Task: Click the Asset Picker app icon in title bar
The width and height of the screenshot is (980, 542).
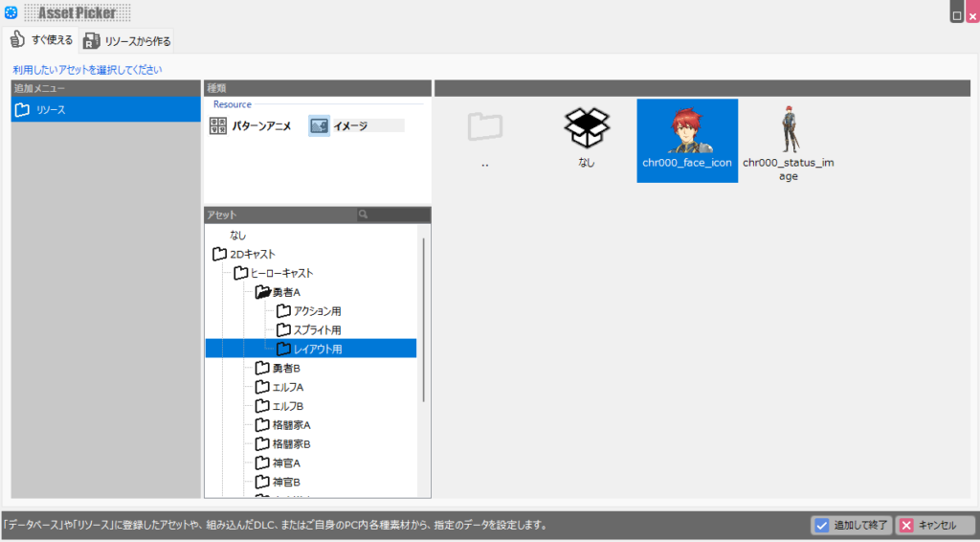Action: [x=11, y=13]
